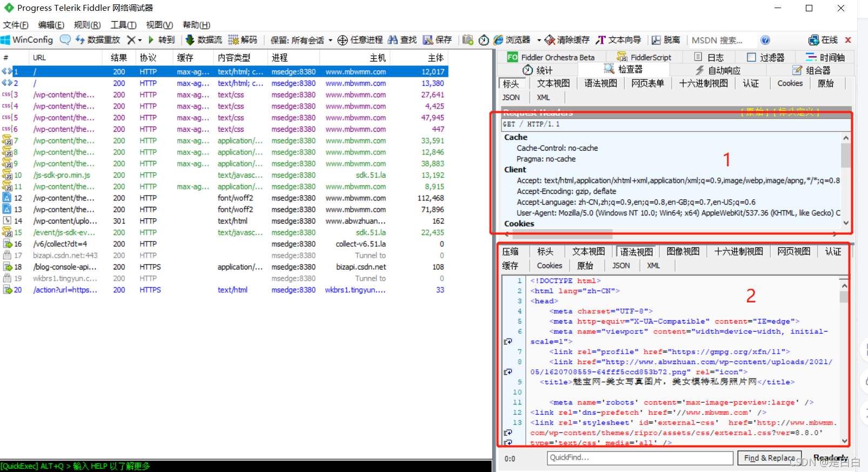The width and height of the screenshot is (868, 472).
Task: Select request 十六进制视图 tab
Action: pyautogui.click(x=703, y=83)
